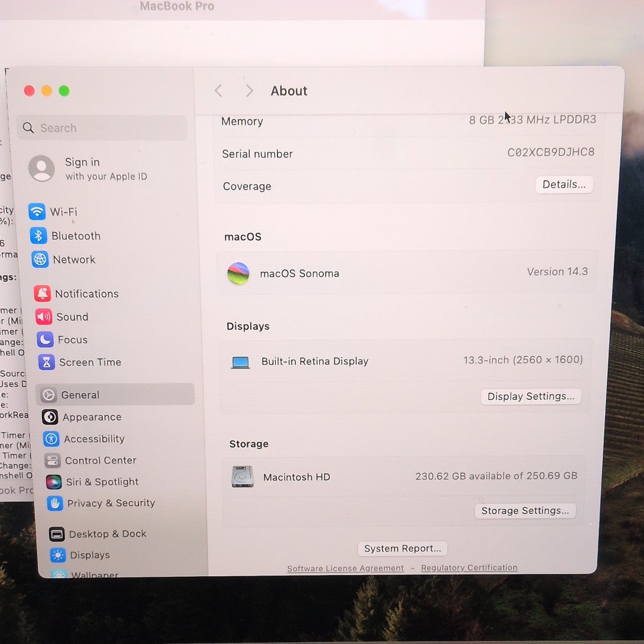Screen dimensions: 644x644
Task: Select the General gear icon
Action: [x=49, y=395]
